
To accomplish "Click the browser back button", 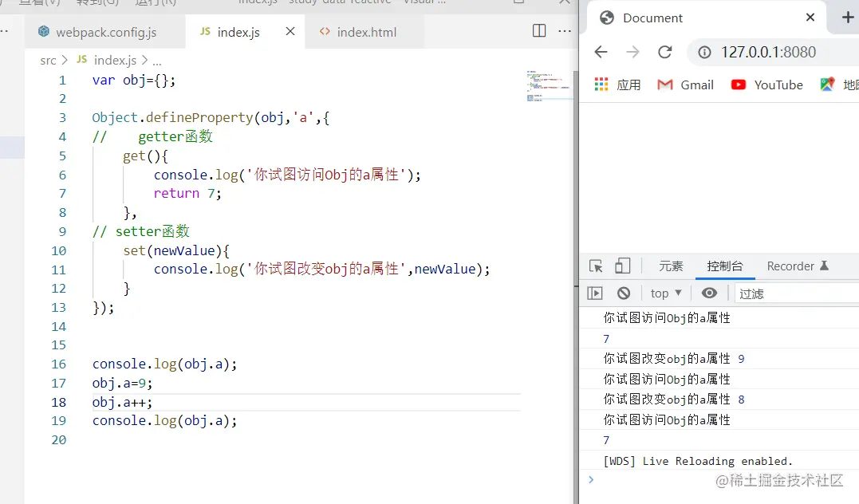I will tap(601, 52).
